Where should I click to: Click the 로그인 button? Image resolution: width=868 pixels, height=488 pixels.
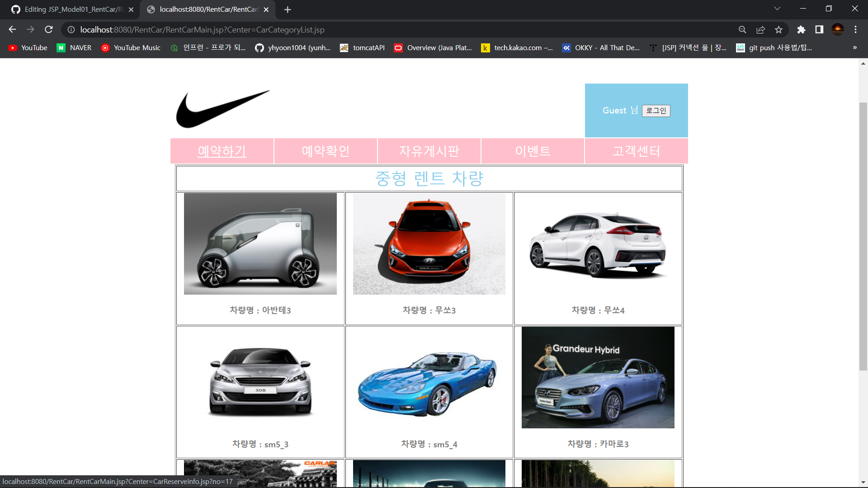[656, 111]
